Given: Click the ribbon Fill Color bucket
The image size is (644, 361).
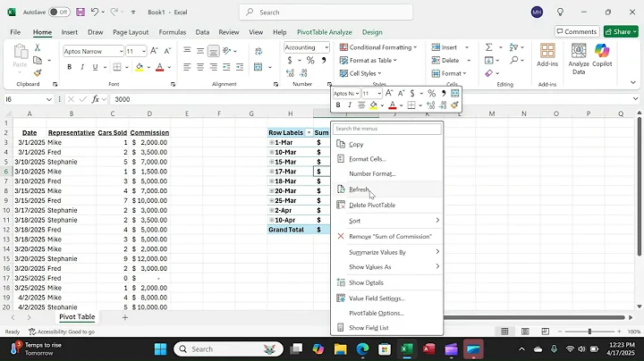Looking at the screenshot, I should tap(140, 67).
